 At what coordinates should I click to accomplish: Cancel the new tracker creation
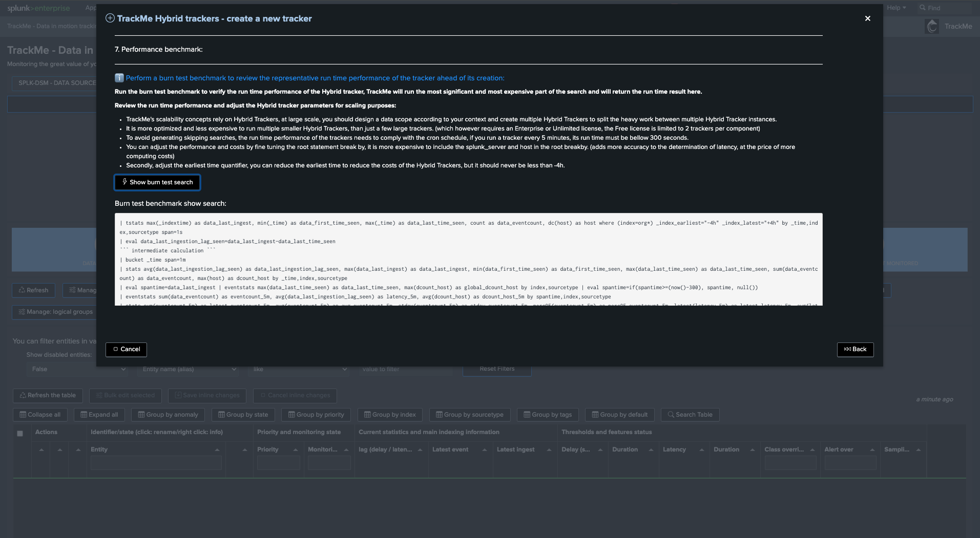pyautogui.click(x=126, y=349)
